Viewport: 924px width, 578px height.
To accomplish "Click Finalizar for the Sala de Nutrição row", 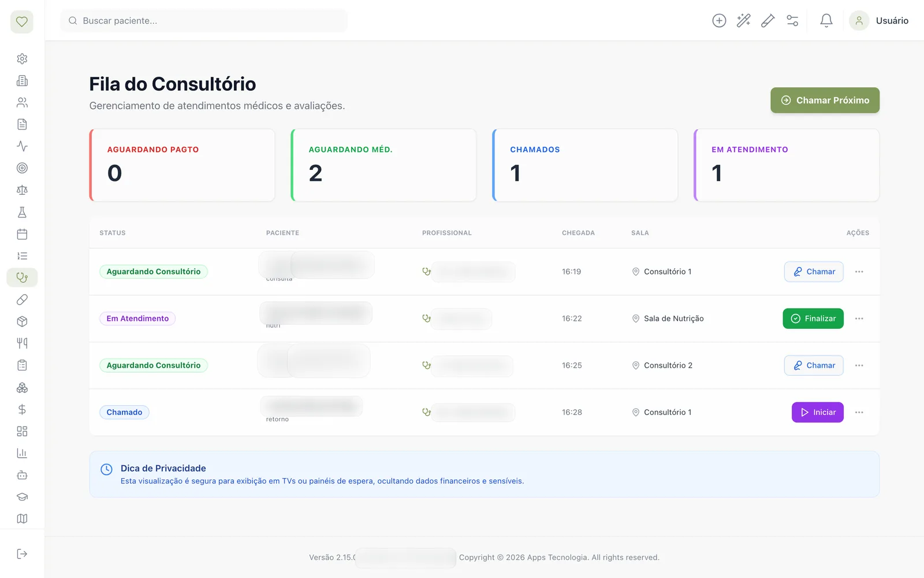I will (813, 318).
